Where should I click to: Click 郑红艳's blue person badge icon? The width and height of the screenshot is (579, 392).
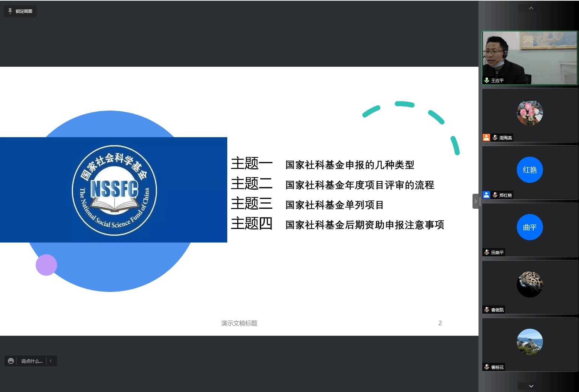pos(486,195)
